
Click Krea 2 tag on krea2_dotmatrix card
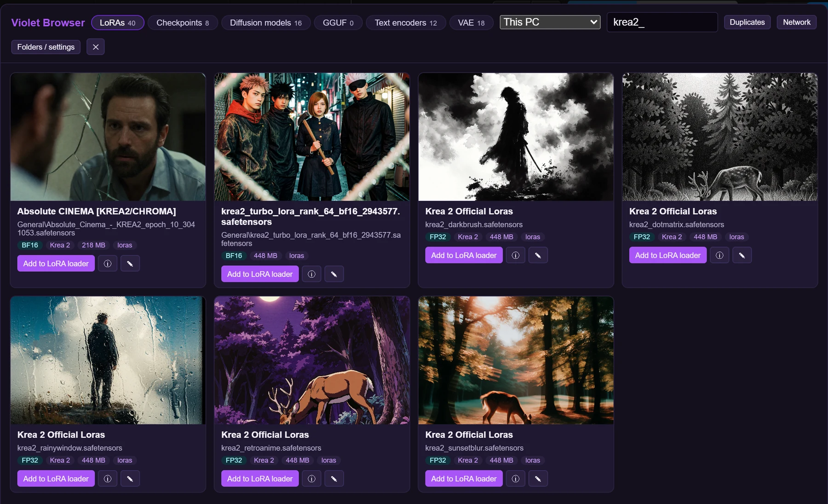tap(672, 237)
